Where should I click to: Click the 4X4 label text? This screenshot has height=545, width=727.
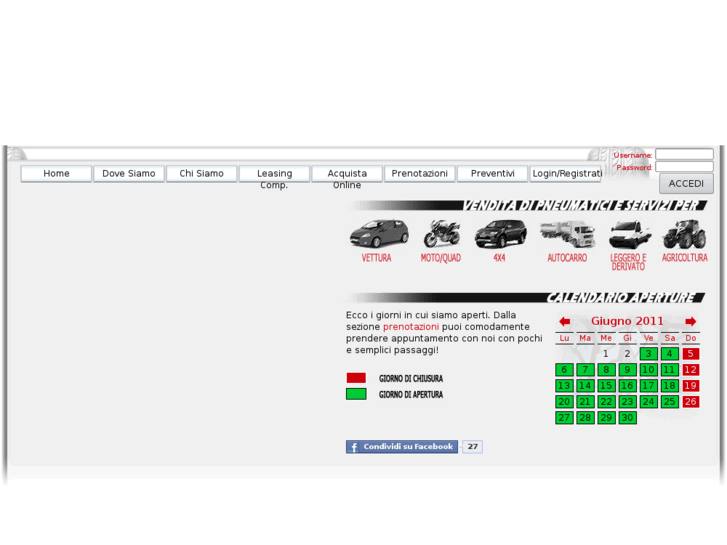pyautogui.click(x=499, y=258)
